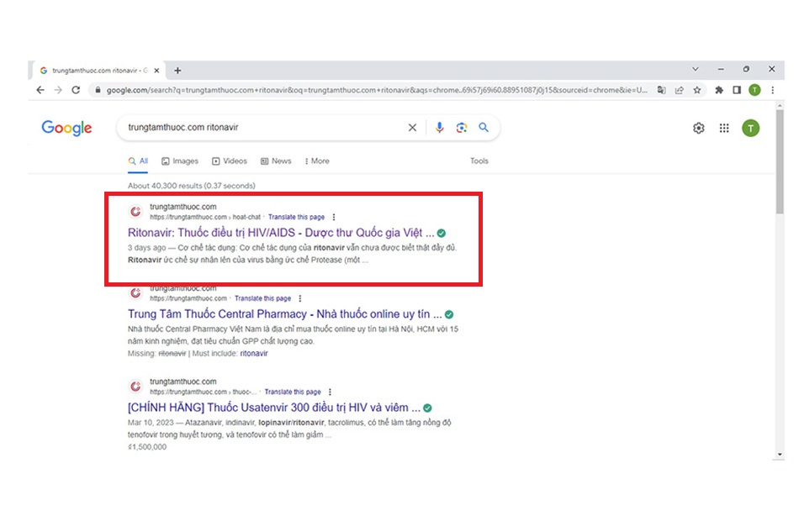Close the trungtamthuoc.com ritonavir tab
Image resolution: width=799 pixels, height=532 pixels.
point(157,71)
